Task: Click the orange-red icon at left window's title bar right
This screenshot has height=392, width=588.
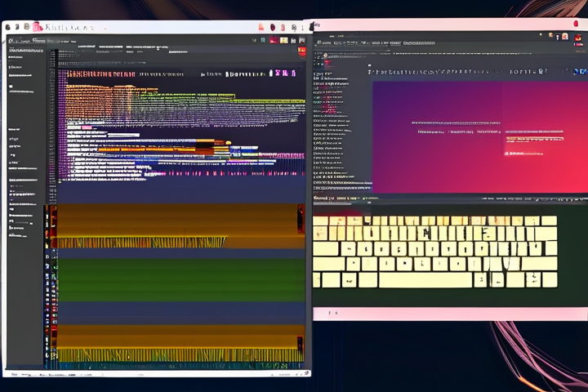Action: pyautogui.click(x=261, y=27)
